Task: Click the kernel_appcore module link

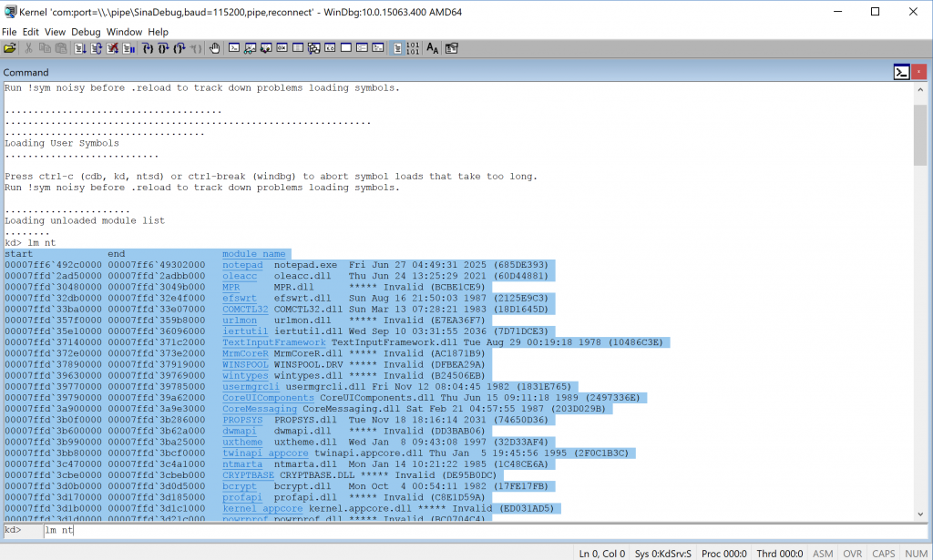Action: click(x=262, y=509)
